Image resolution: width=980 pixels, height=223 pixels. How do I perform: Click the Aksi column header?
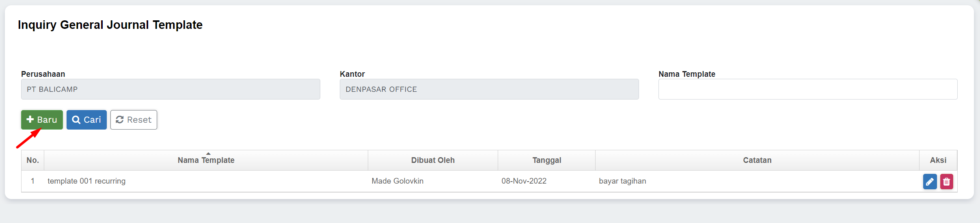pyautogui.click(x=938, y=160)
